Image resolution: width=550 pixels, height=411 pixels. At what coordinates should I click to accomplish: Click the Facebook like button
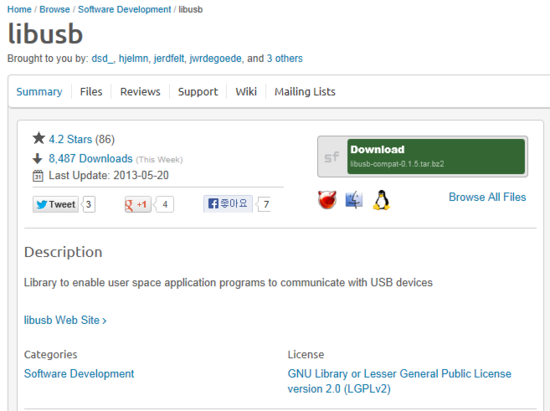[x=228, y=204]
